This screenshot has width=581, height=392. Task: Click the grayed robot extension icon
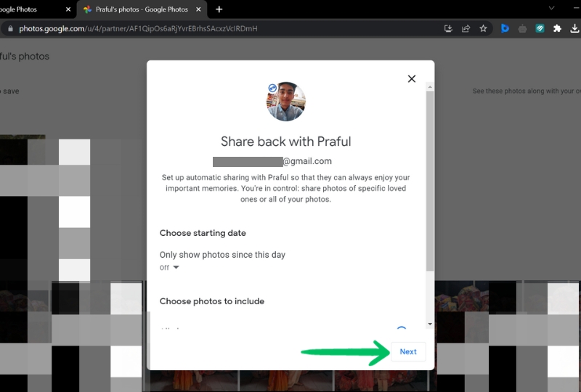coord(522,28)
